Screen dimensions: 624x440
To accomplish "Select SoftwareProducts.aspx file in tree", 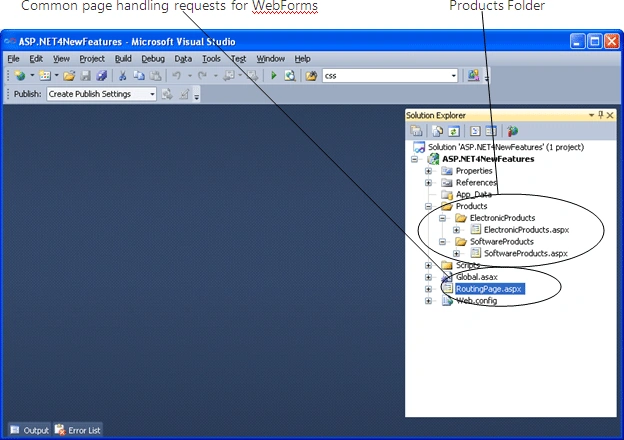I will [x=525, y=253].
